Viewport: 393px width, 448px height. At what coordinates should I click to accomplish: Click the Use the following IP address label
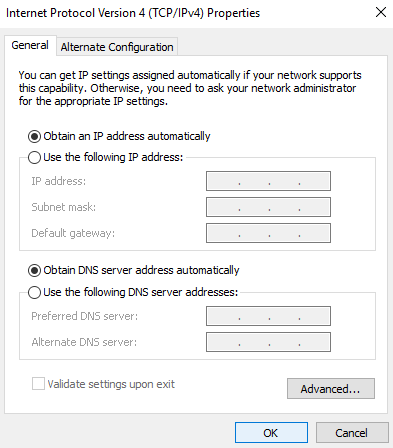point(113,157)
